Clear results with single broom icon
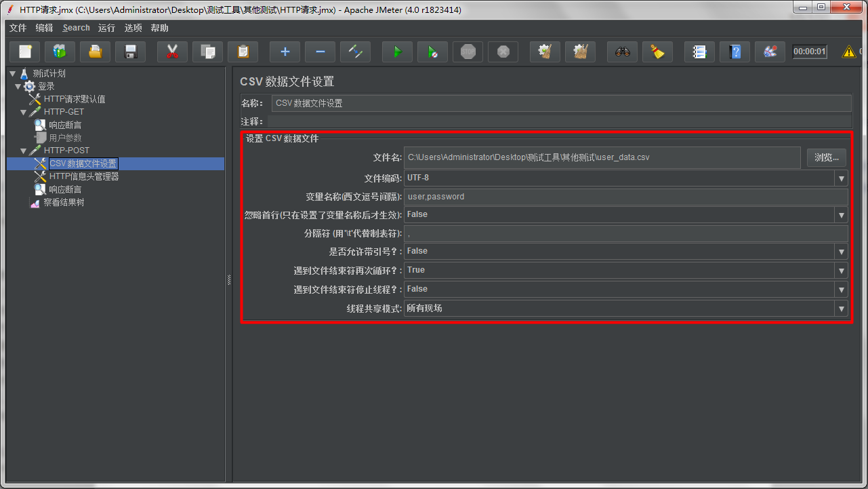Viewport: 868px width, 489px height. pyautogui.click(x=545, y=52)
